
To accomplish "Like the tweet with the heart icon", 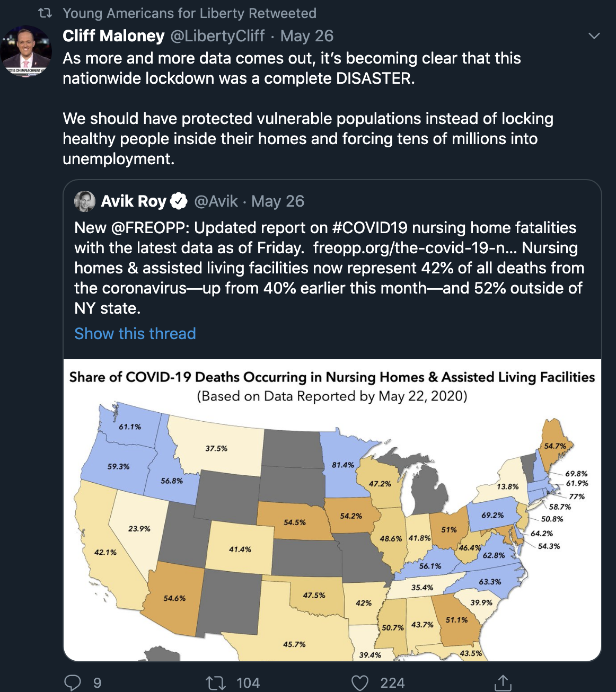I will click(360, 683).
